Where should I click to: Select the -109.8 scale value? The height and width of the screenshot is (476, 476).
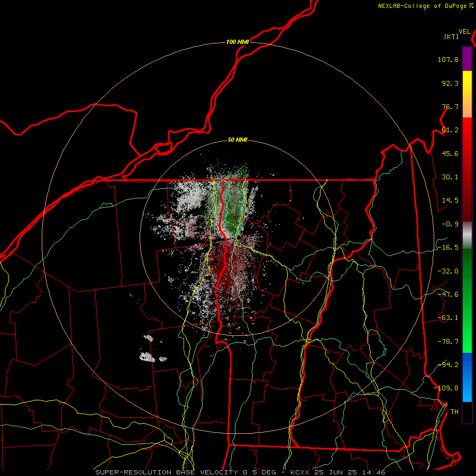(x=446, y=388)
